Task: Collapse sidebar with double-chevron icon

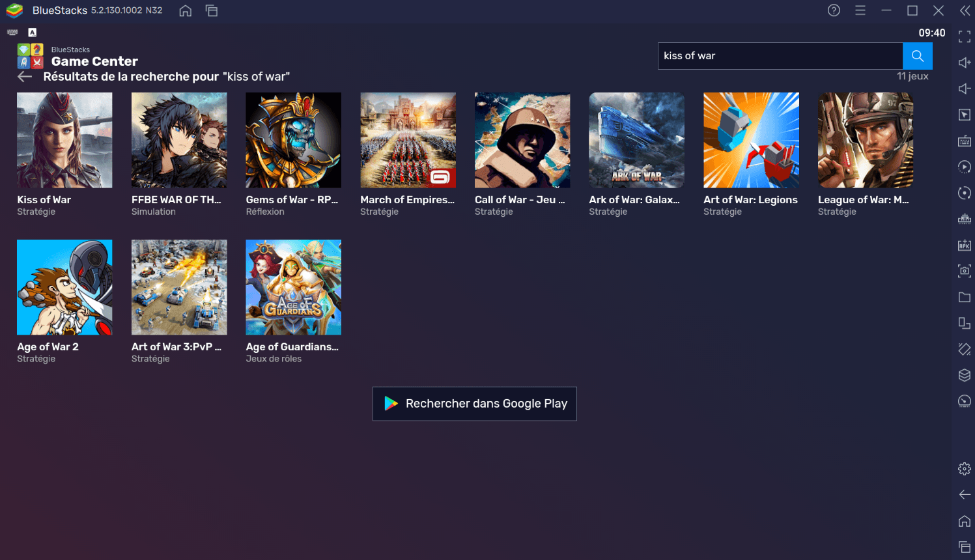Action: (x=965, y=10)
